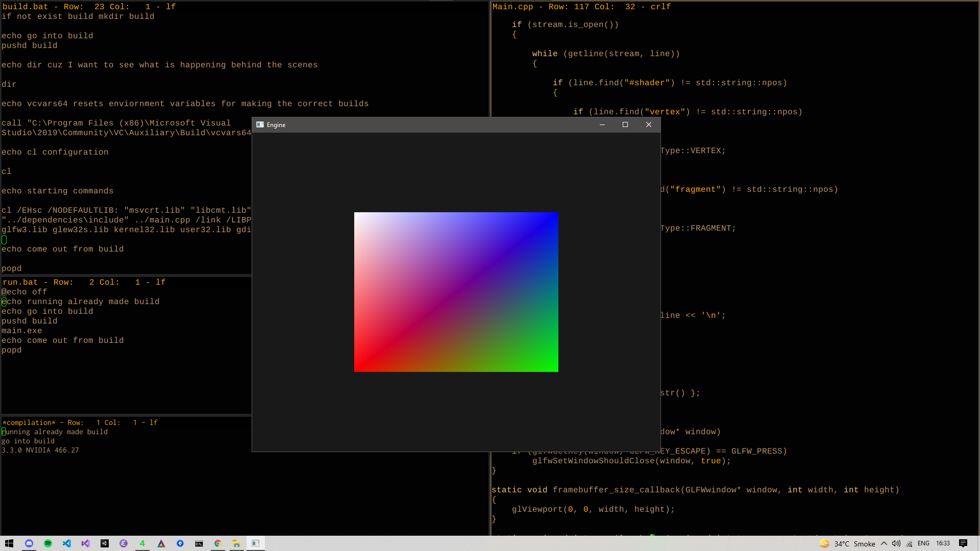Click the blue Maps pin taskbar icon
This screenshot has width=980, height=551.
click(180, 543)
